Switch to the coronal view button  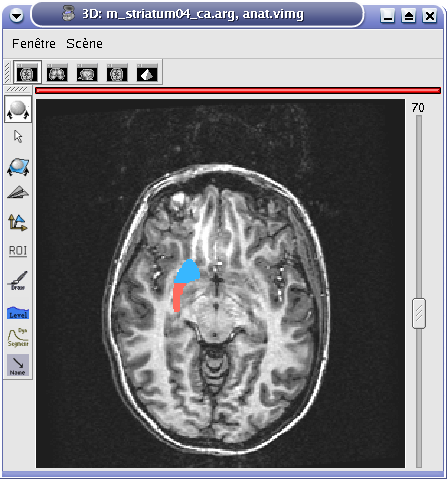[57, 73]
